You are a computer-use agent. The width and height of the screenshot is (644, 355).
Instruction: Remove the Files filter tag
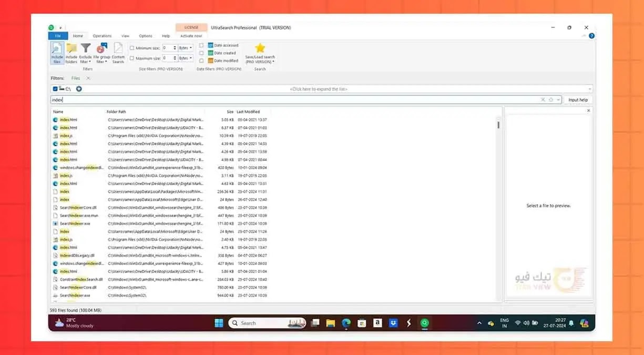[88, 78]
